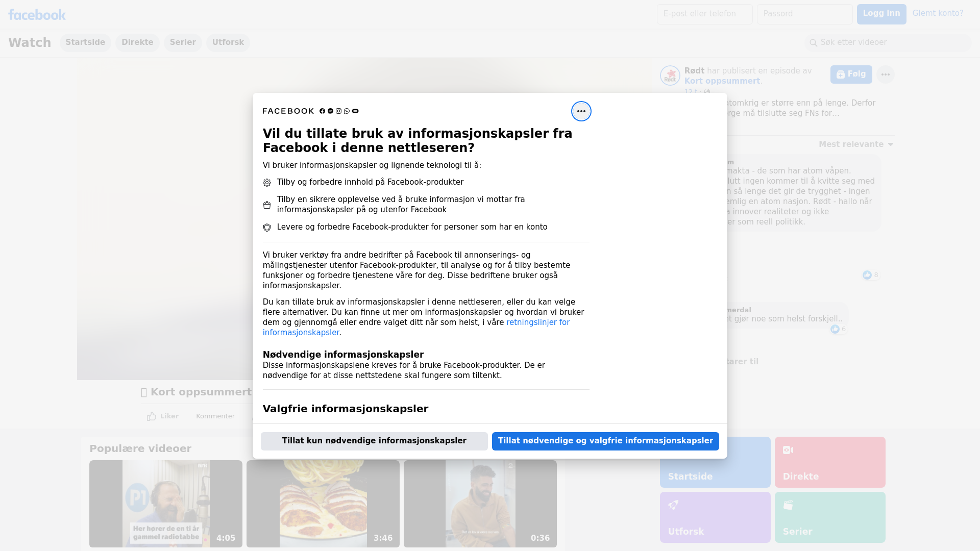The width and height of the screenshot is (980, 551).
Task: Click the Kommenter button under video
Action: [215, 416]
